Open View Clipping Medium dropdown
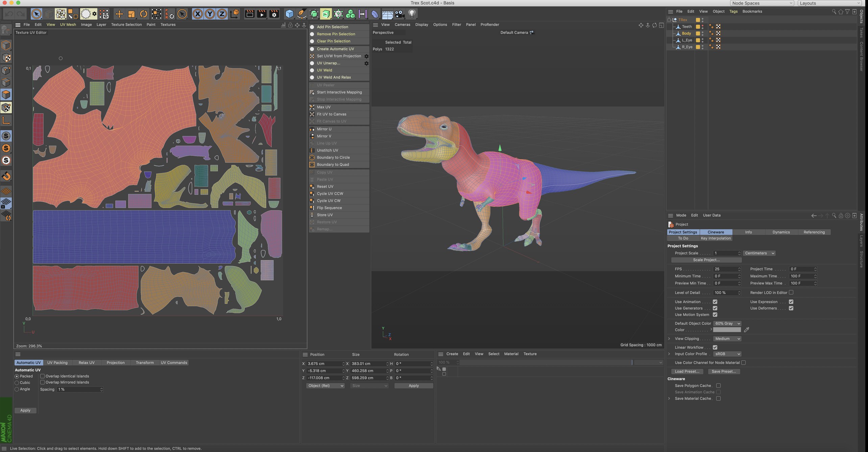The height and width of the screenshot is (452, 868). pos(727,339)
